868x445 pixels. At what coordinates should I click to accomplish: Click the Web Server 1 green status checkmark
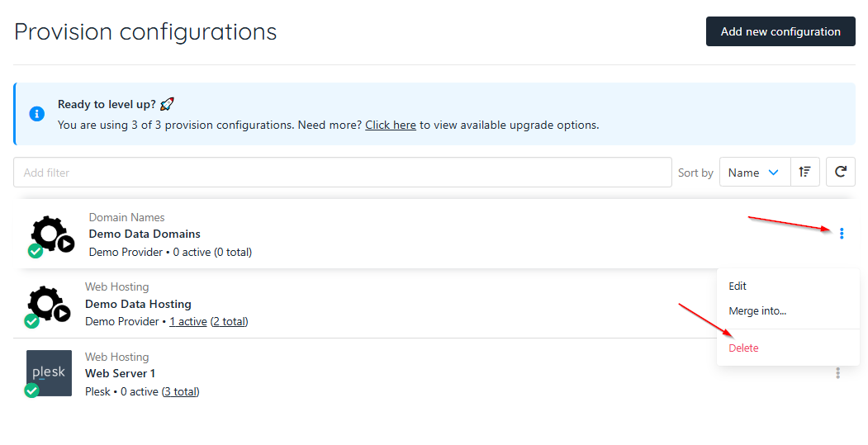(x=32, y=391)
